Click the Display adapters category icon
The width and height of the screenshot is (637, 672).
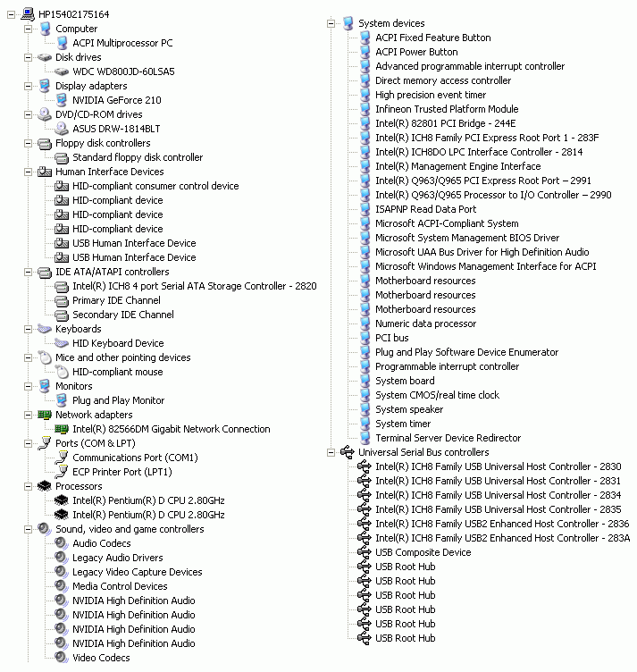[x=45, y=86]
